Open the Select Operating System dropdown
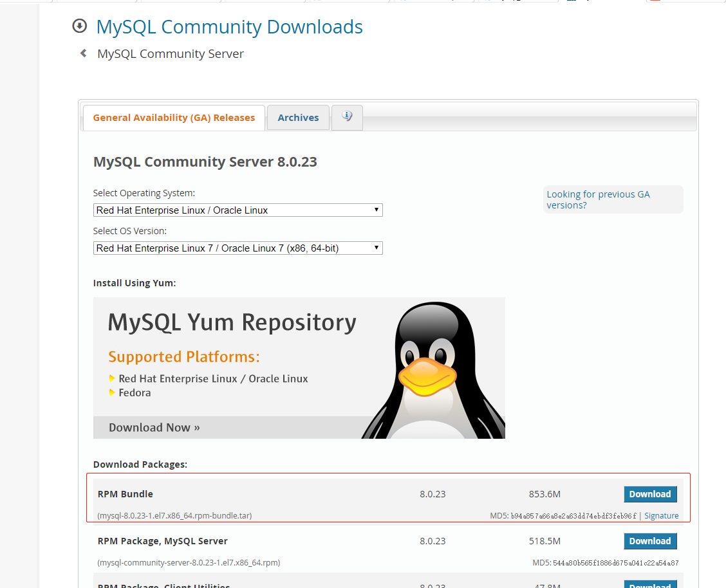Viewport: 726px width, 588px height. (238, 210)
